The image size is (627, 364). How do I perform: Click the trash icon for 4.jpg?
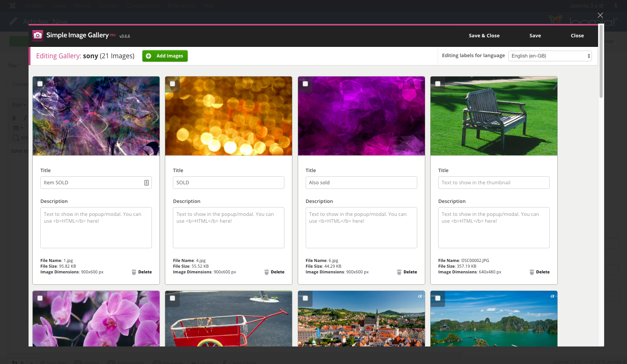click(x=266, y=272)
